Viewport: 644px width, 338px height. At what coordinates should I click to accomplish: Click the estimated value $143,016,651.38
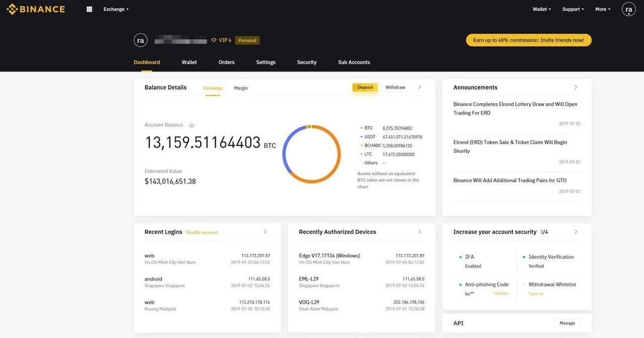point(170,181)
